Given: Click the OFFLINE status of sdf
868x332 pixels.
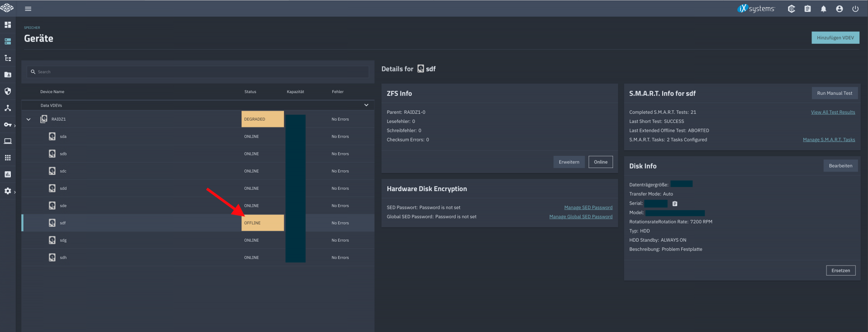Looking at the screenshot, I should point(263,223).
